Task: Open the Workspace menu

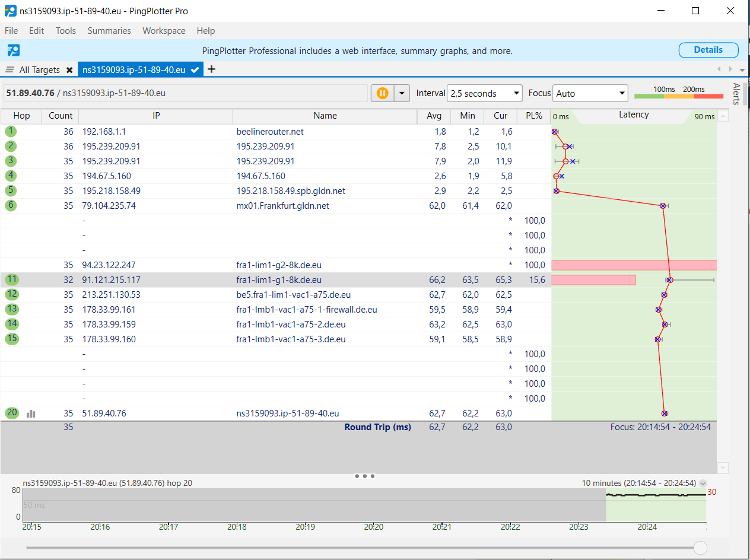Action: tap(164, 31)
